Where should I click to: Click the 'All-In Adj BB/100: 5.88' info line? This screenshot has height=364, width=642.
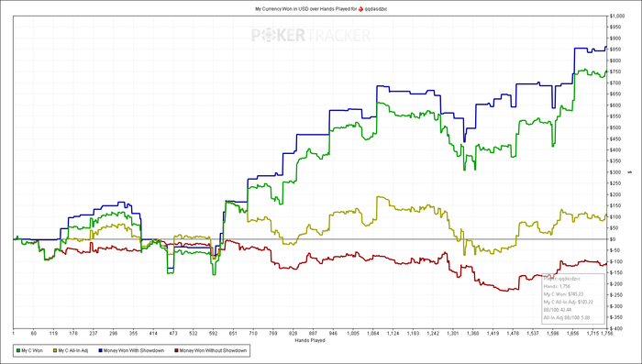pyautogui.click(x=567, y=317)
